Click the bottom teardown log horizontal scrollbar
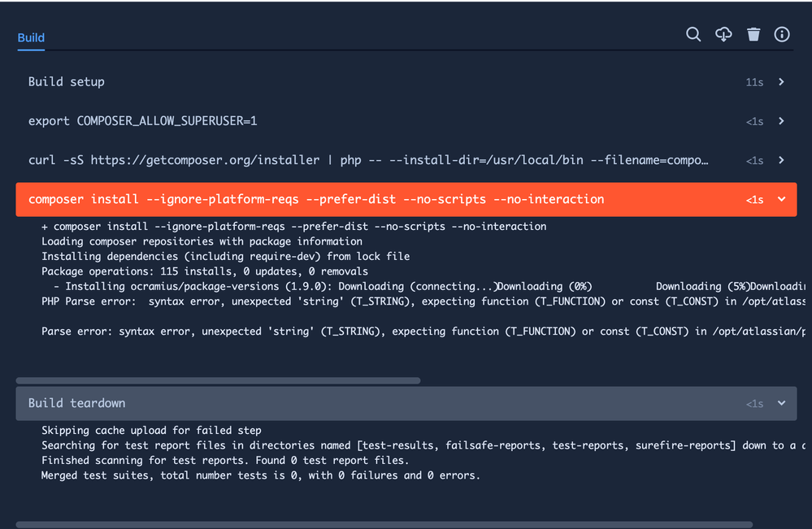812x529 pixels. coord(384,525)
